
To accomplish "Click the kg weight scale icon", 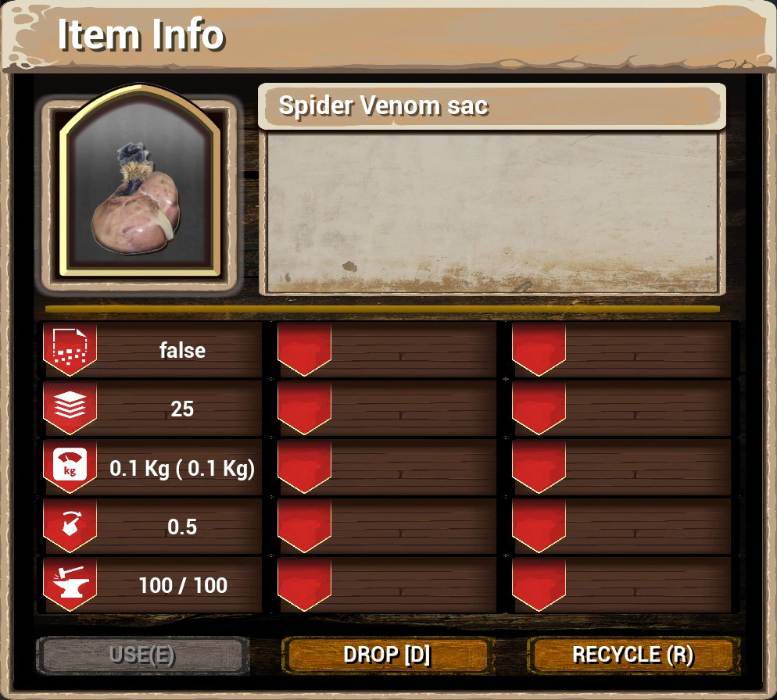I will (70, 464).
